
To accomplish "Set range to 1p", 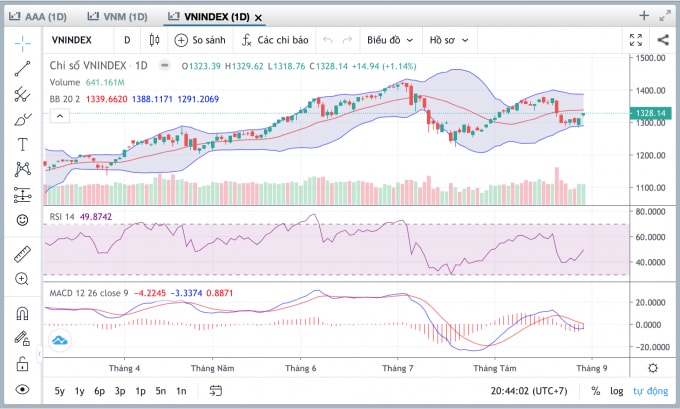I will (140, 391).
